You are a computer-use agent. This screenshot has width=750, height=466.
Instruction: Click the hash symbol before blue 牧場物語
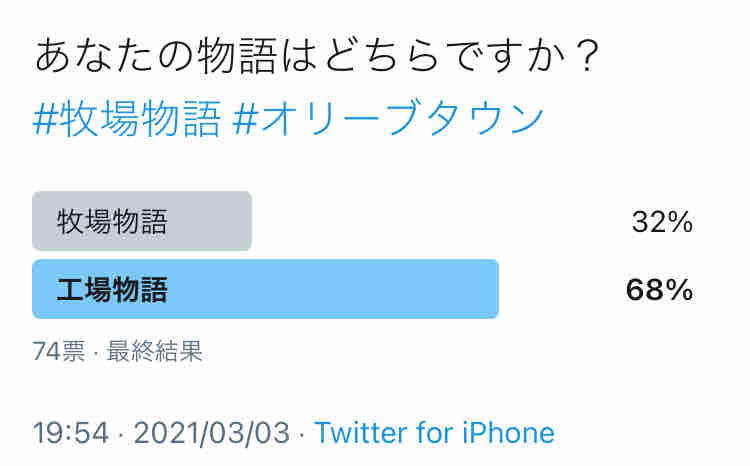(x=45, y=119)
